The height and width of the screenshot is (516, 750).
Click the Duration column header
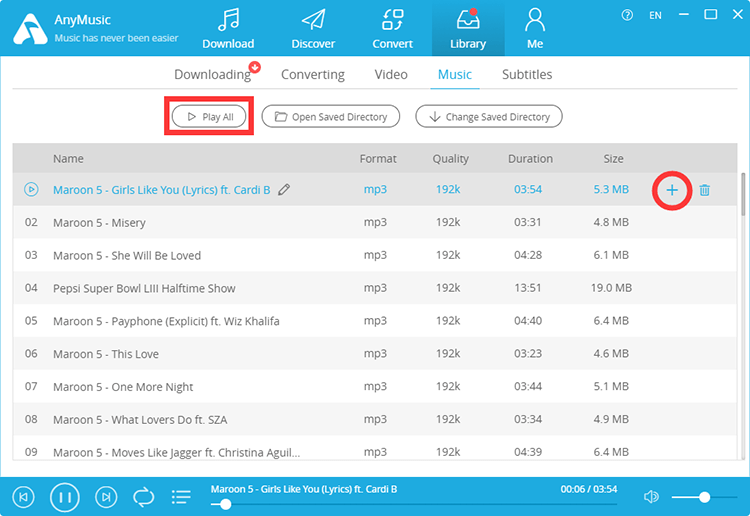pyautogui.click(x=530, y=159)
